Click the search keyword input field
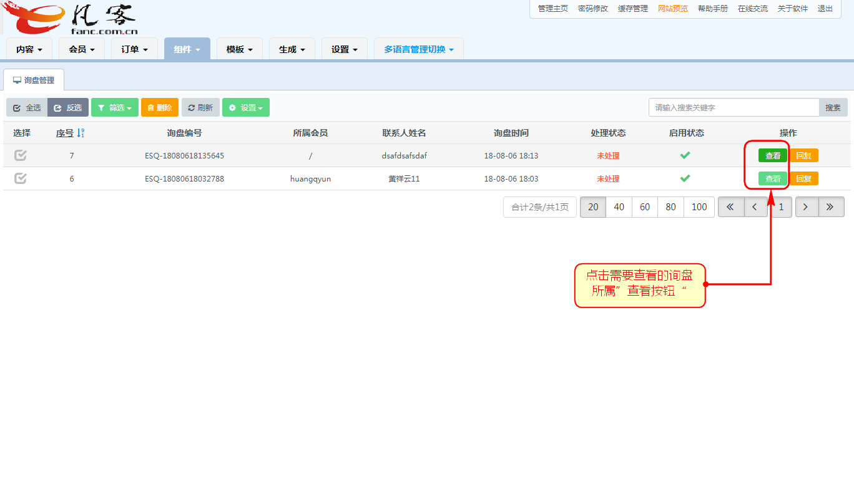Viewport: 854px width, 504px height. tap(734, 107)
